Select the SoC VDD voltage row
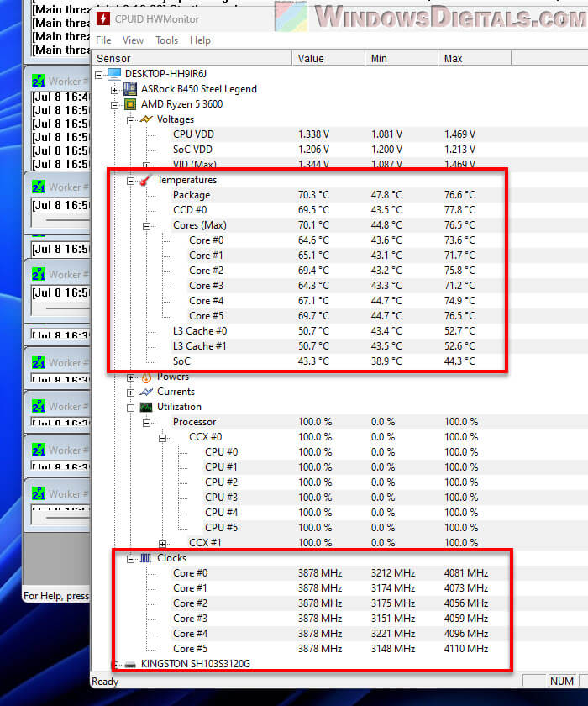 pos(339,150)
